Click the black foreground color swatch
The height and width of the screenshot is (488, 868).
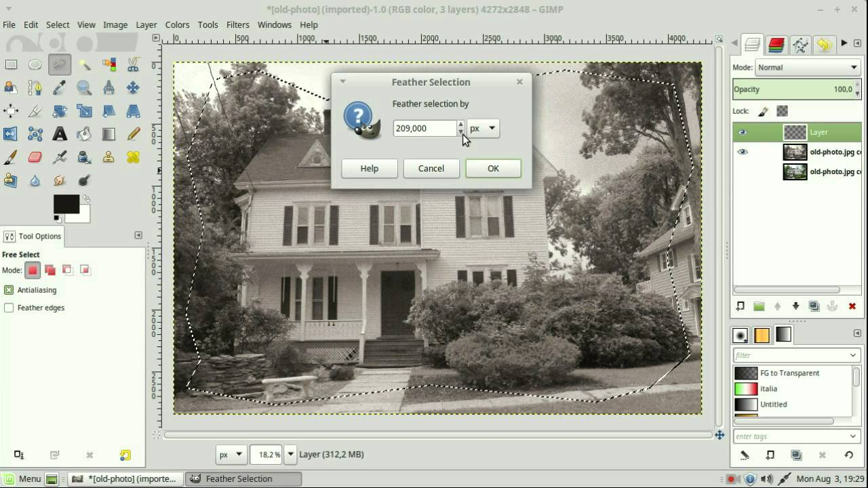pyautogui.click(x=66, y=203)
